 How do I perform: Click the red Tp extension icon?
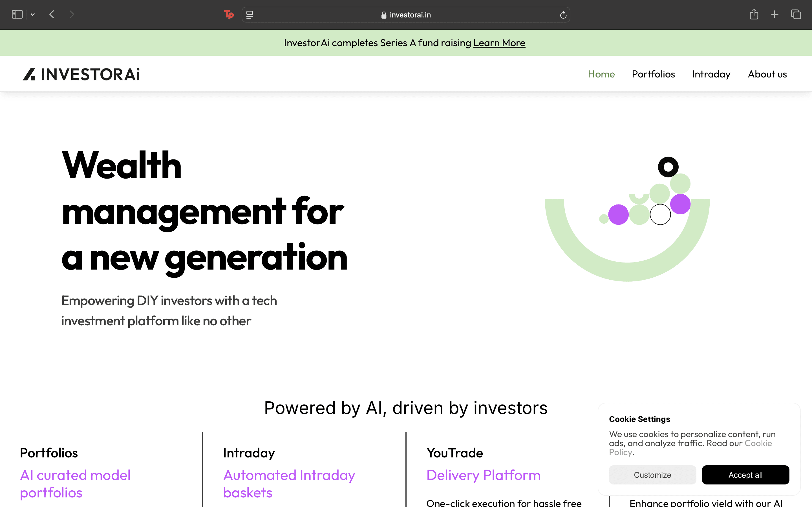coord(229,14)
